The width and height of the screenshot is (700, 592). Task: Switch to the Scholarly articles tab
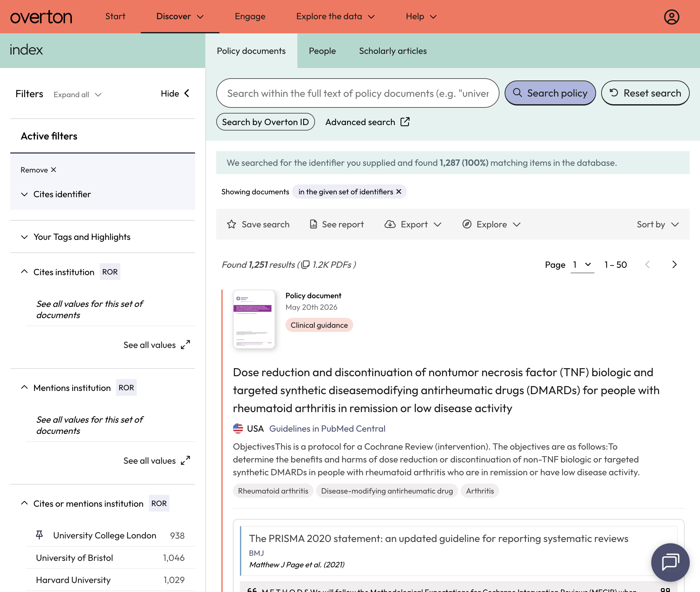click(393, 51)
